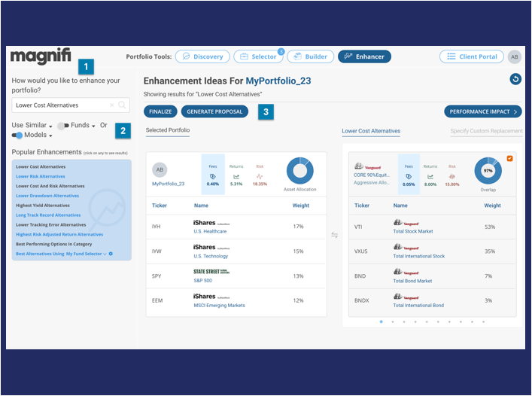Click gear icon beside My Fund Selector
The image size is (532, 396).
pos(111,254)
